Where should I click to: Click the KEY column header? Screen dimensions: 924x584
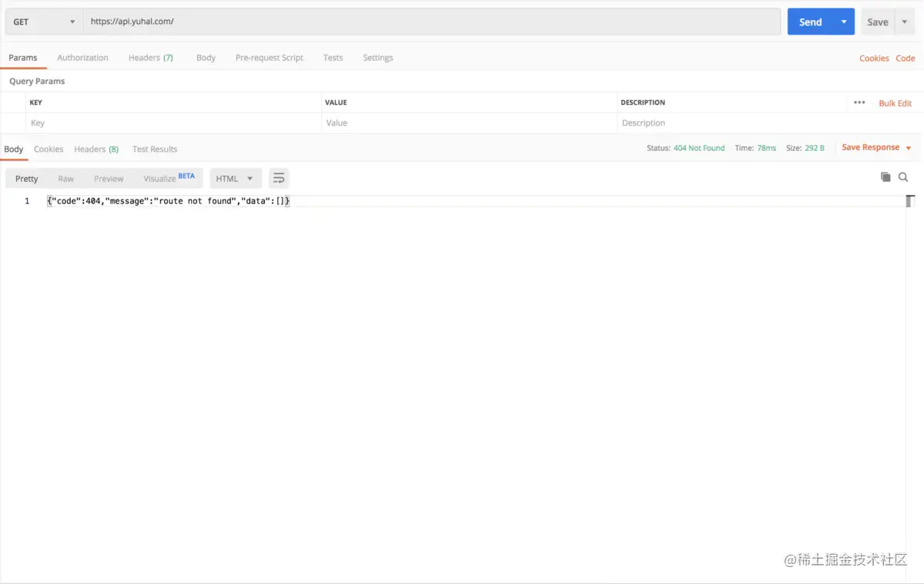click(36, 102)
